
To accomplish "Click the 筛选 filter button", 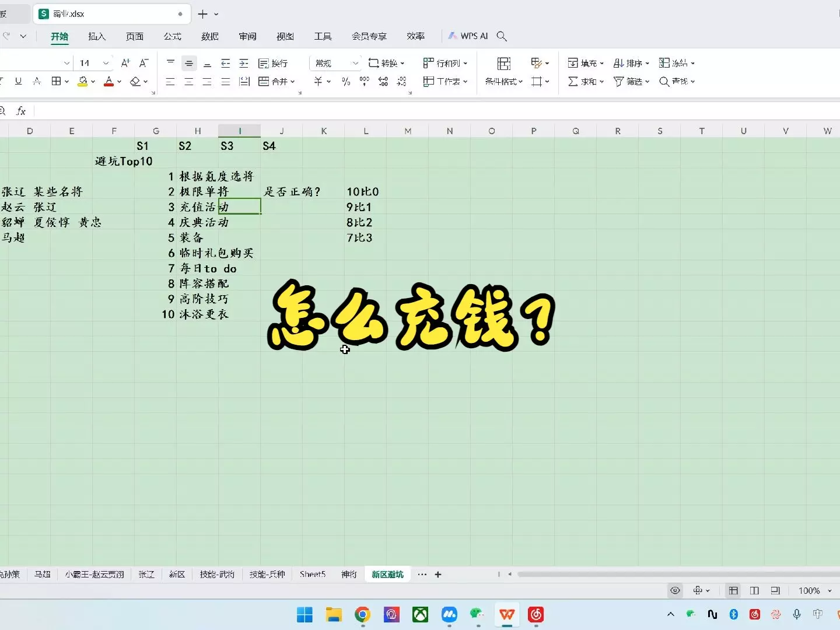I will point(631,82).
